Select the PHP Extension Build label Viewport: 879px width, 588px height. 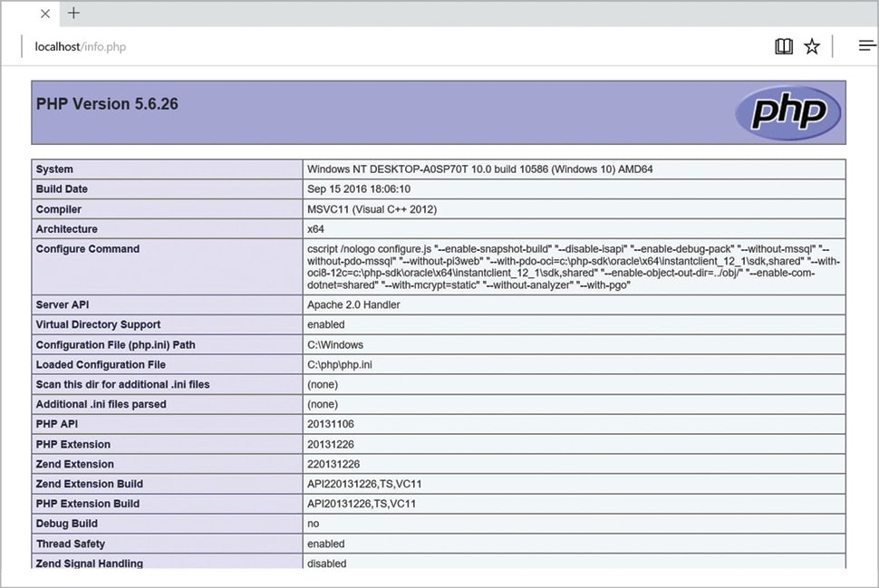click(88, 504)
